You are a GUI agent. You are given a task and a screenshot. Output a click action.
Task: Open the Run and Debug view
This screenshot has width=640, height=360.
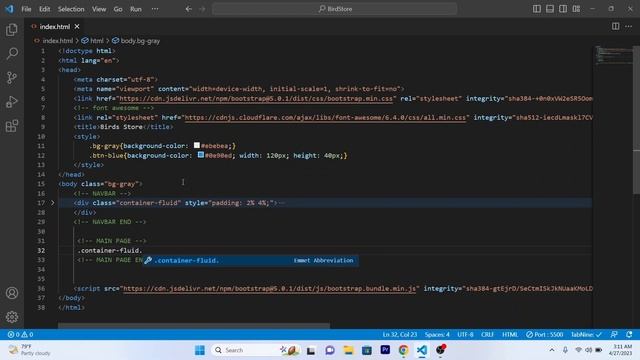(12, 102)
